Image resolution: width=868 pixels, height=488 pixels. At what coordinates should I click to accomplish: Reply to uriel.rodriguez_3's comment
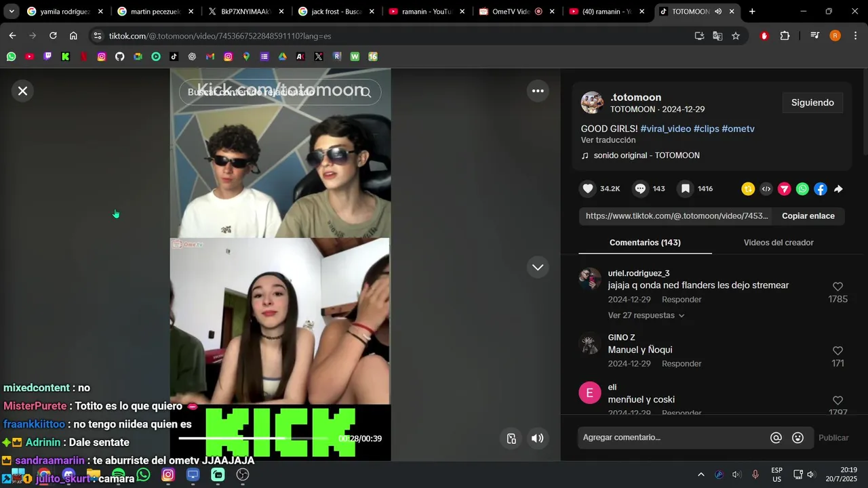(x=682, y=300)
